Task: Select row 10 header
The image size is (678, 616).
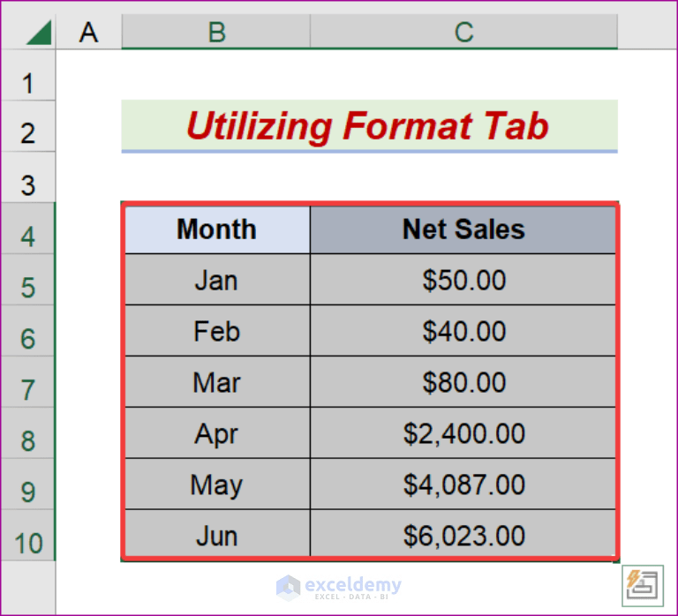Action: pos(28,535)
